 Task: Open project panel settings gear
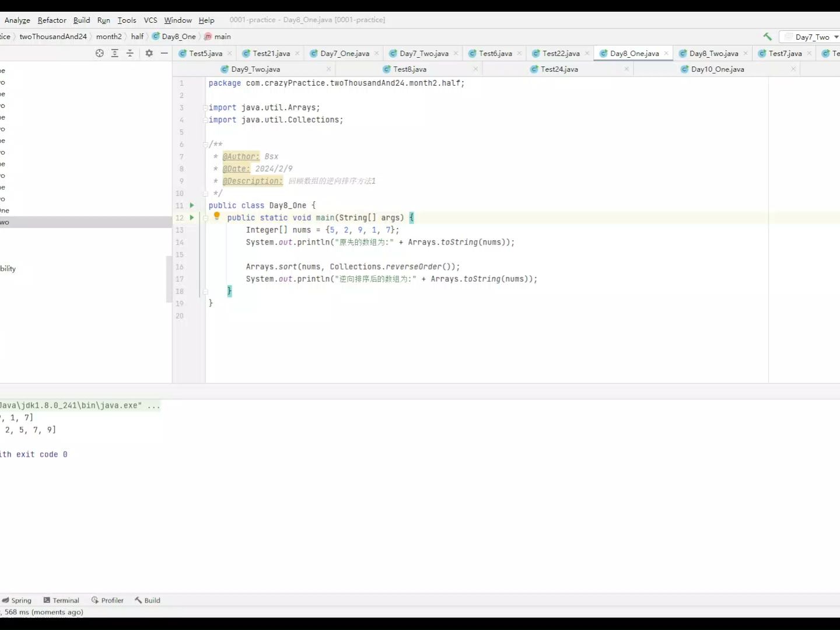point(149,53)
